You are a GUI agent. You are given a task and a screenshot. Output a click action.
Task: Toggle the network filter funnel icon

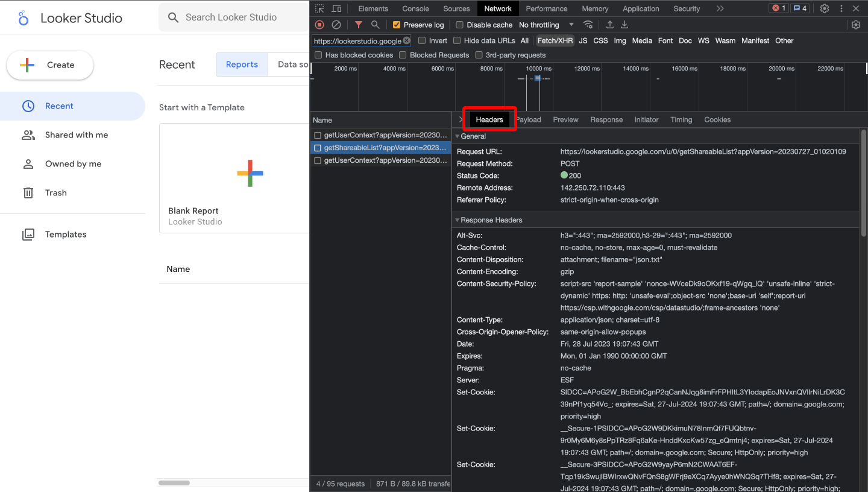point(359,25)
